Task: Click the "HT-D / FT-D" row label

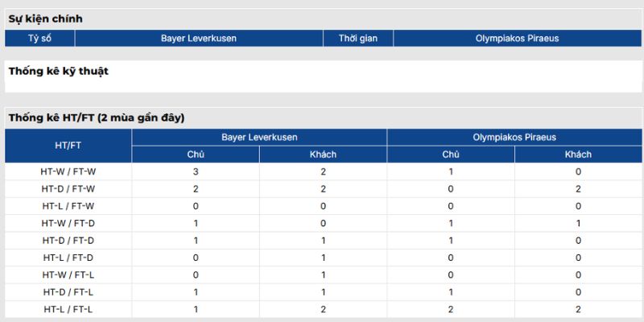Action: pos(68,241)
